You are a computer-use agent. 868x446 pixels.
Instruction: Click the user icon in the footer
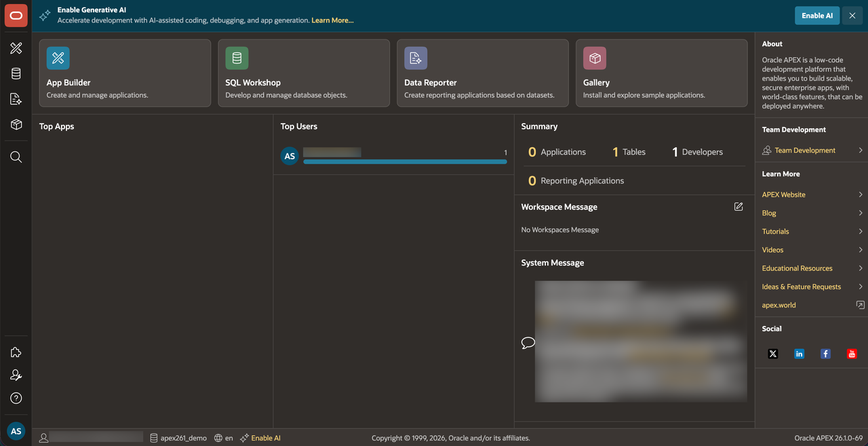(44, 438)
